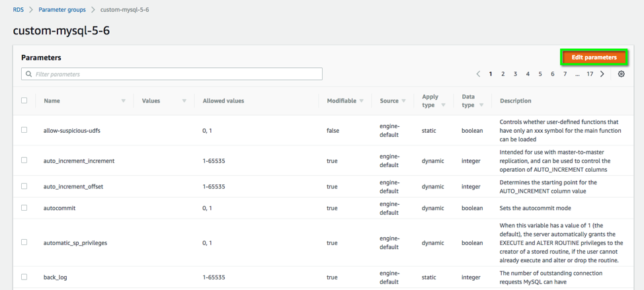This screenshot has height=290, width=644.
Task: Go to previous page of parameters
Action: [478, 74]
